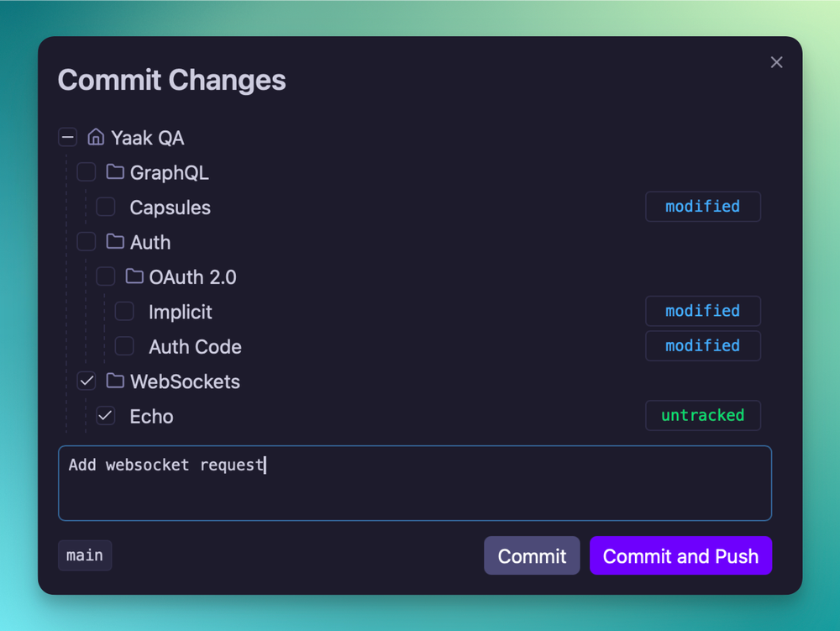Viewport: 840px width, 631px height.
Task: Click the home icon beside Yaak QA
Action: (x=96, y=137)
